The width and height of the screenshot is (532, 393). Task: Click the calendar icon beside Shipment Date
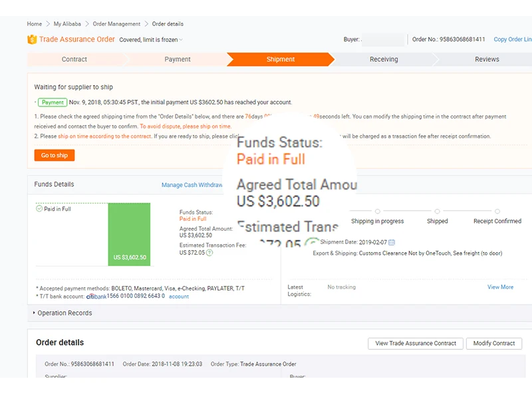coord(392,242)
